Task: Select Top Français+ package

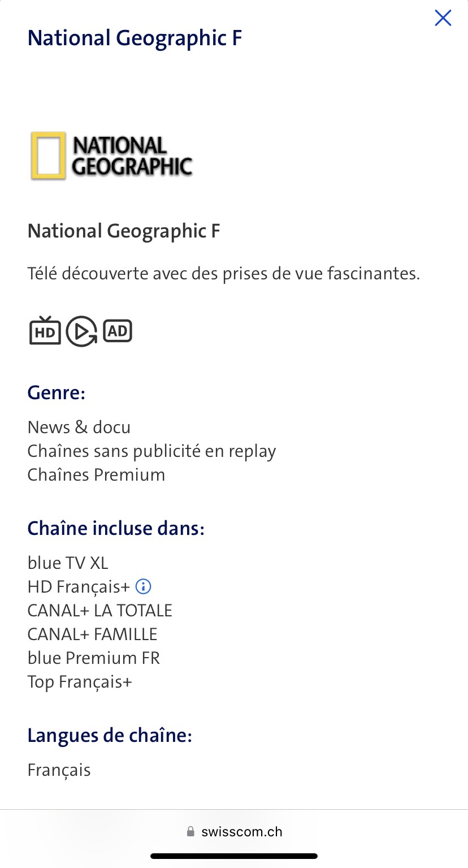Action: pyautogui.click(x=80, y=682)
